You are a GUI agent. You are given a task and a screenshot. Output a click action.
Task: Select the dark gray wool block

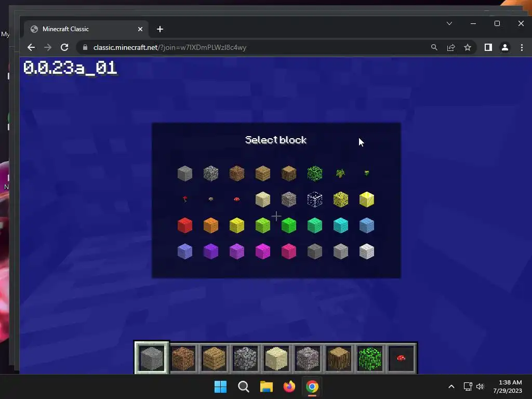[x=315, y=251]
